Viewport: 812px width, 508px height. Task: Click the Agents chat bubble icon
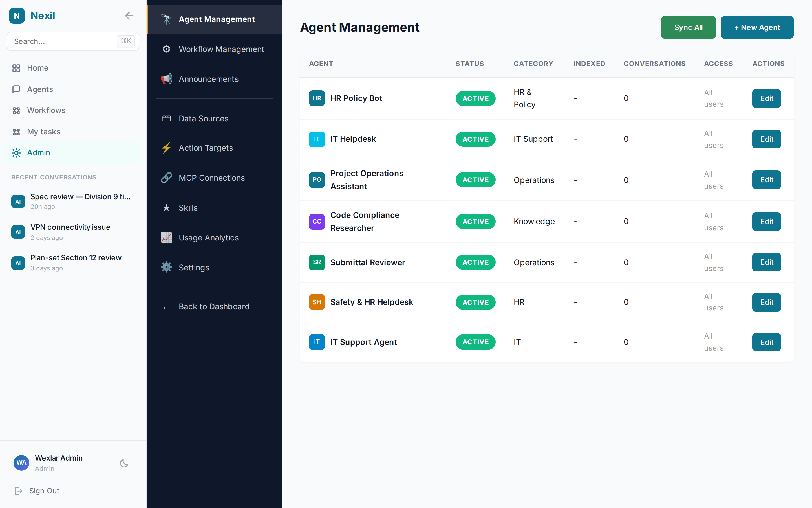[16, 89]
